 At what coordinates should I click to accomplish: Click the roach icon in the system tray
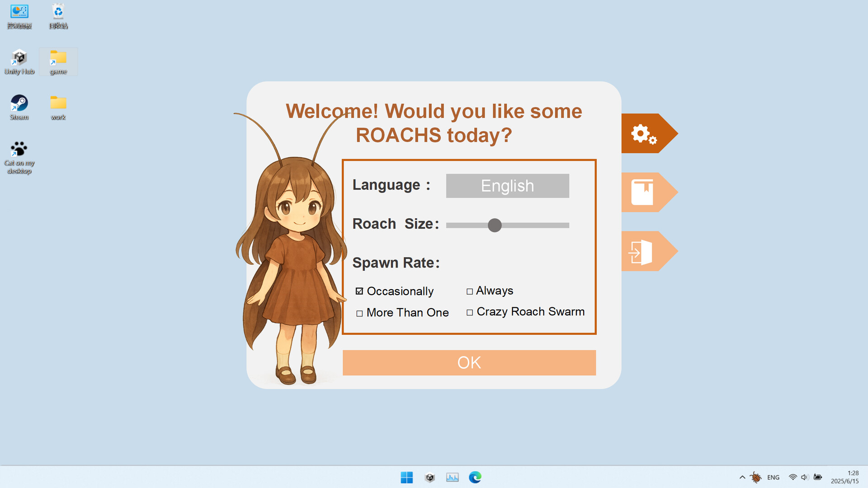756,477
